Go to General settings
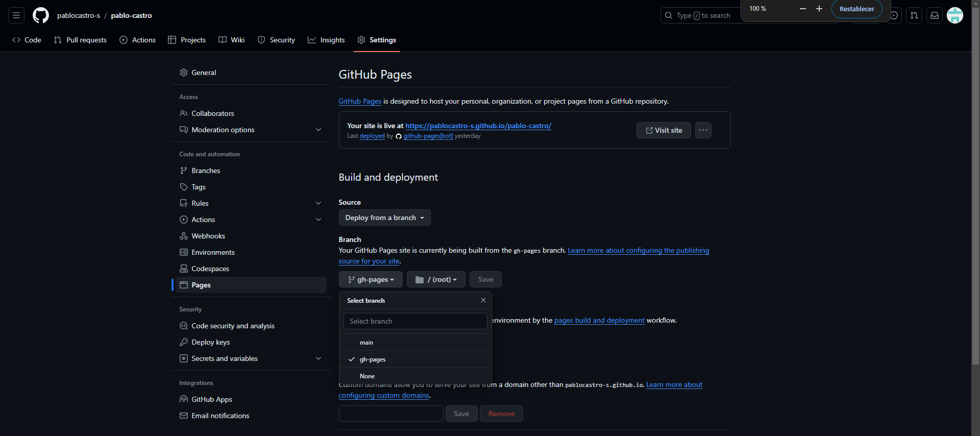Viewport: 980px width, 436px height. (251, 72)
